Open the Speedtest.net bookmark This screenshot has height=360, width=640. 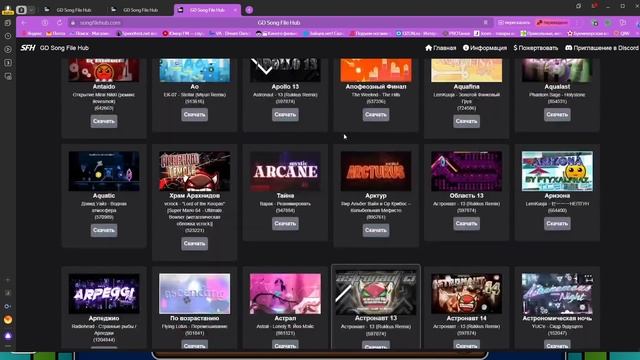click(x=137, y=33)
